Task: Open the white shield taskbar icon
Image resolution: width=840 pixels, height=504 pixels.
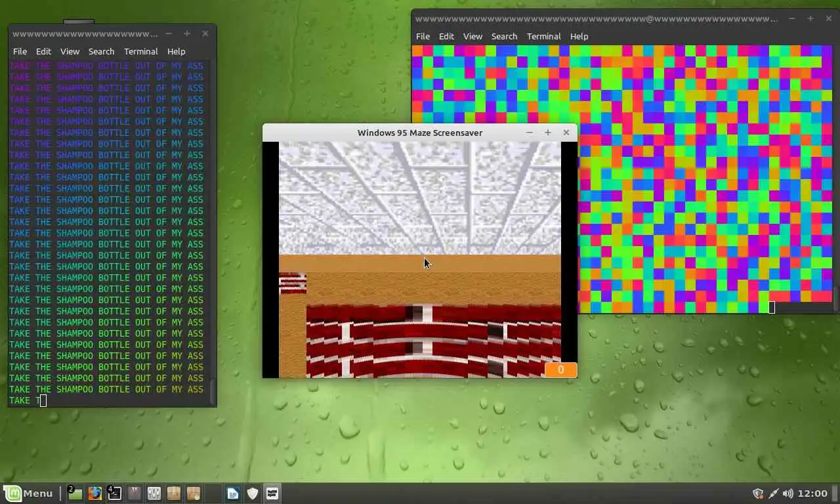Action: pos(253,493)
